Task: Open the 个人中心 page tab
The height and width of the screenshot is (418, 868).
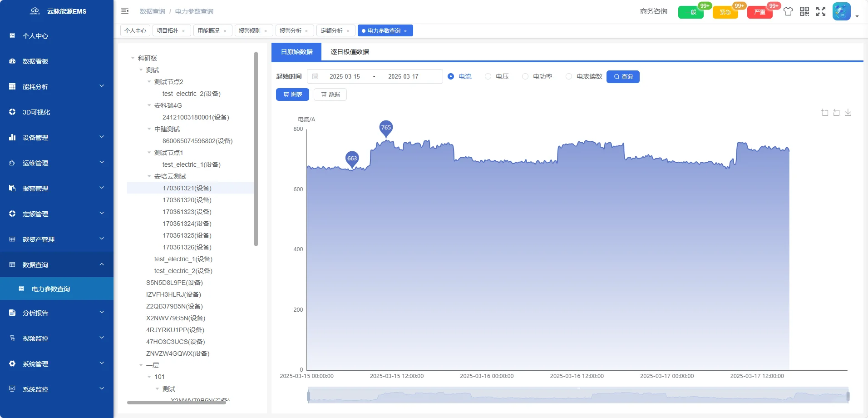Action: [x=135, y=30]
